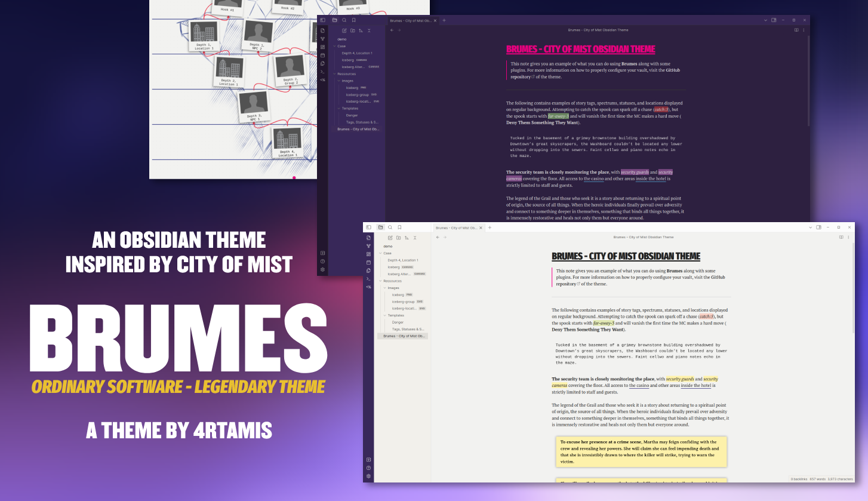
Task: Create new folder in light window
Action: [398, 238]
